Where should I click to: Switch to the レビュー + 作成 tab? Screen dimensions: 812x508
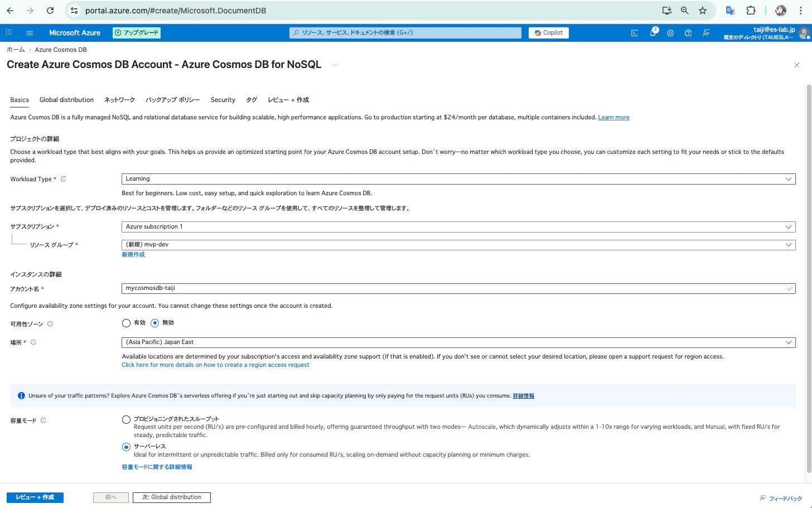(x=288, y=100)
